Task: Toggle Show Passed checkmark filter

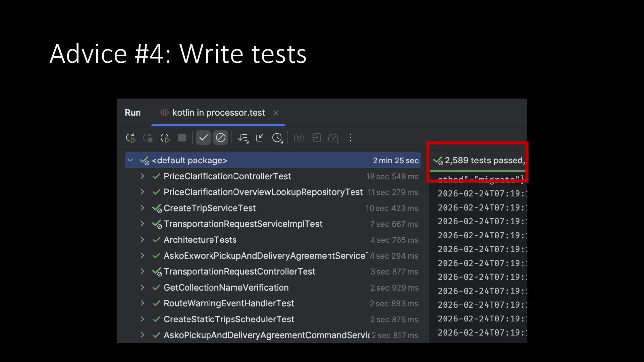Action: [203, 138]
